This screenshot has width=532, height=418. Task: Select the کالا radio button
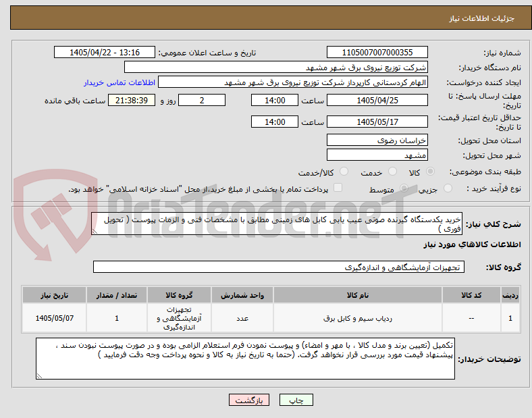pos(430,172)
